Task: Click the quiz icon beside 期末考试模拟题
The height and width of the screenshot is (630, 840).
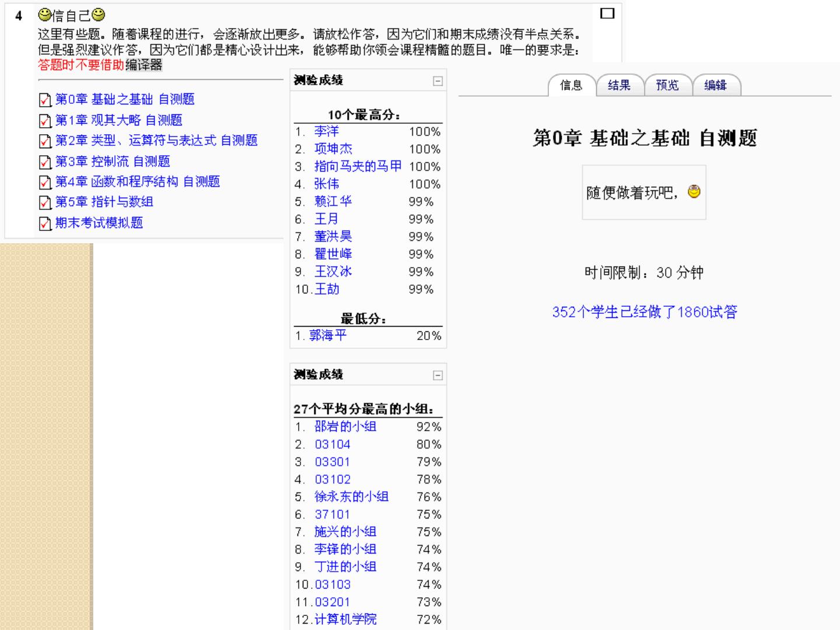Action: pyautogui.click(x=45, y=223)
